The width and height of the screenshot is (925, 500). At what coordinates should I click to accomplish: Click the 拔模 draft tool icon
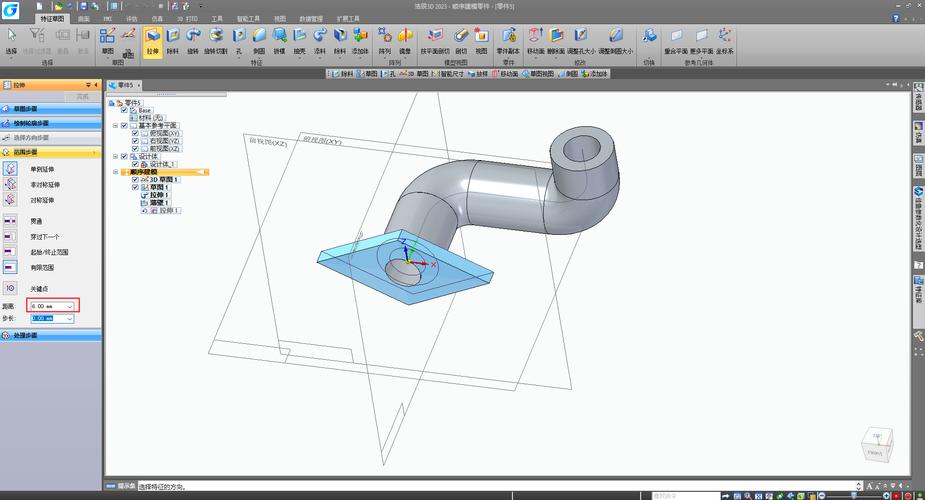280,41
